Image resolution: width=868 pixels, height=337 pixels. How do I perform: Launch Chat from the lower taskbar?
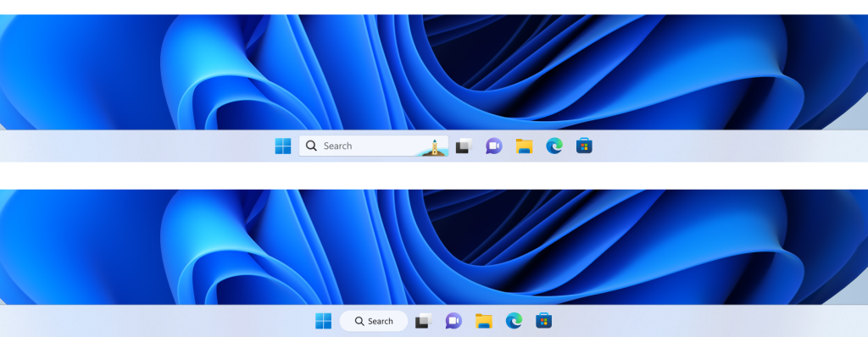click(453, 321)
